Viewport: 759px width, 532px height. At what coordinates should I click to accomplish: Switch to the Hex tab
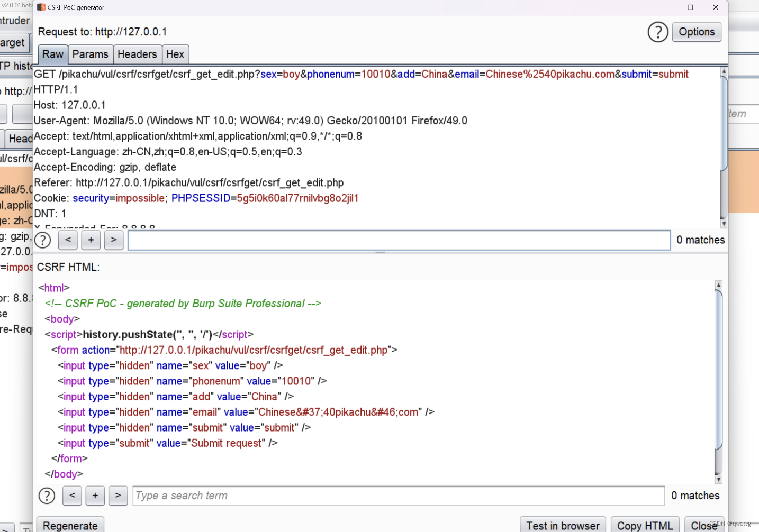click(x=175, y=54)
